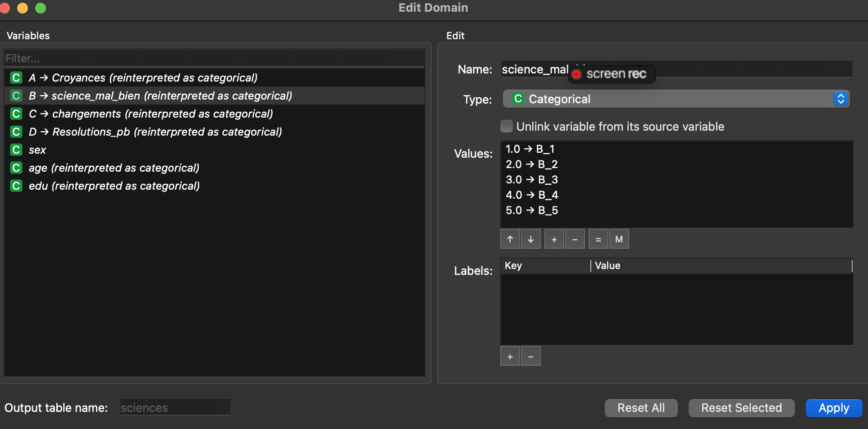Select the sex variable
The image size is (868, 429).
tap(37, 150)
